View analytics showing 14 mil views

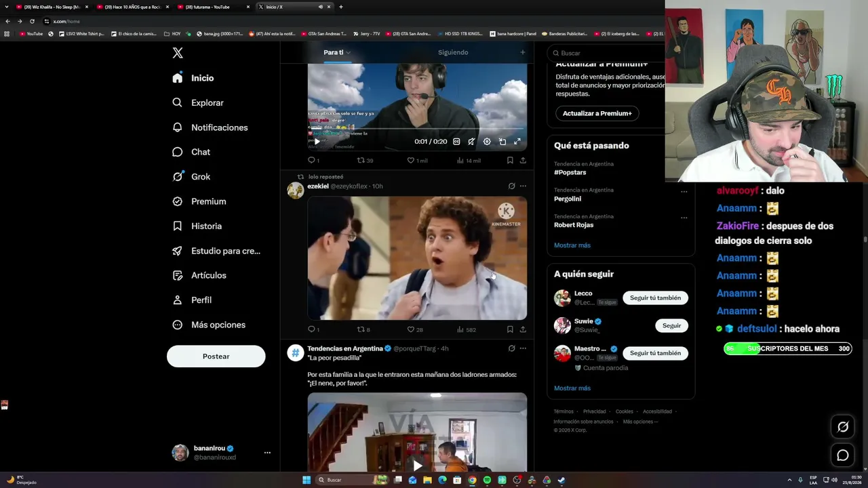pos(469,161)
